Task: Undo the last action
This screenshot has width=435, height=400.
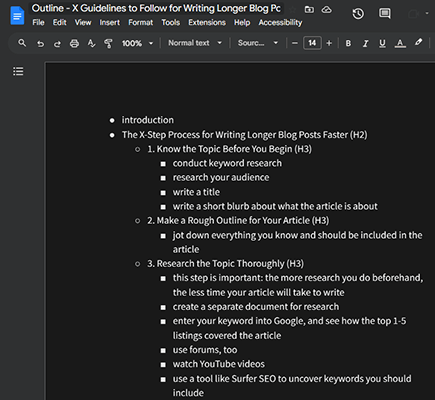Action: tap(40, 43)
